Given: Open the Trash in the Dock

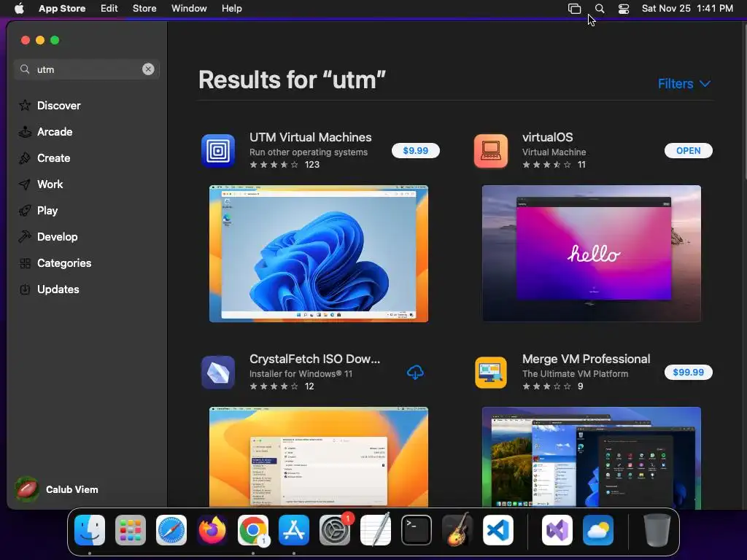Looking at the screenshot, I should point(657,530).
